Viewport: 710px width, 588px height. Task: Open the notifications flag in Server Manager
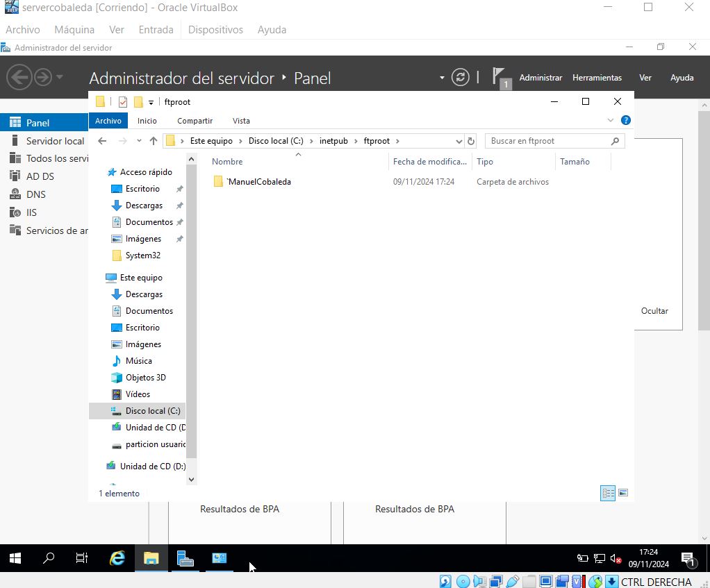point(500,77)
